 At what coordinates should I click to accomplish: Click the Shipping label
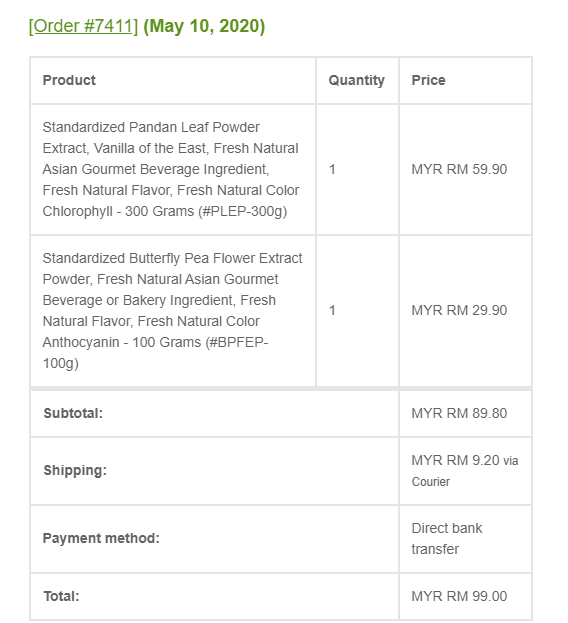[x=75, y=470]
